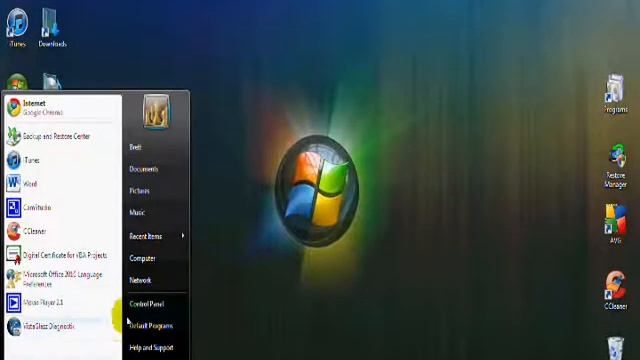
Task: Open Help and Support
Action: click(x=151, y=348)
